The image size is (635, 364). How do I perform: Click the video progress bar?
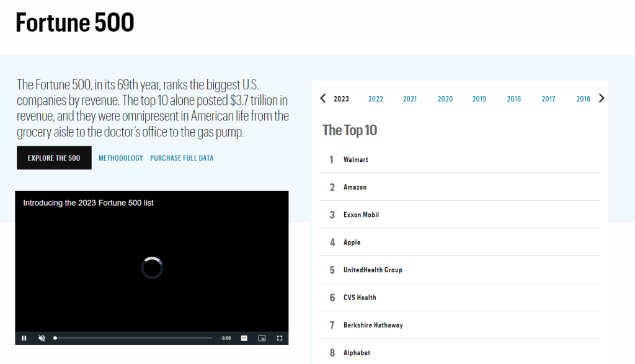pyautogui.click(x=133, y=338)
